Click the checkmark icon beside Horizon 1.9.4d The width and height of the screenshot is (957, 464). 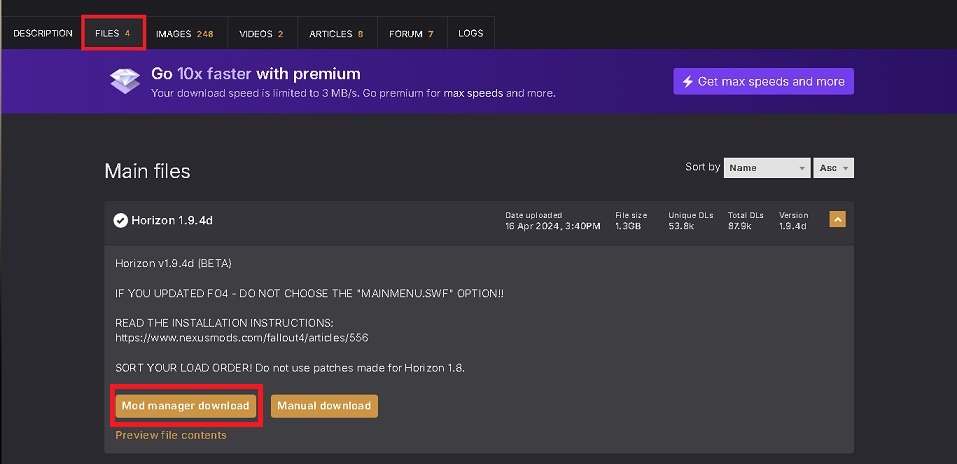(x=120, y=220)
